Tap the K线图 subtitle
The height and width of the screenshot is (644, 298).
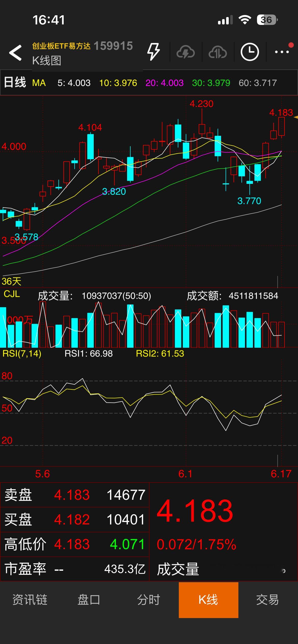[x=47, y=61]
